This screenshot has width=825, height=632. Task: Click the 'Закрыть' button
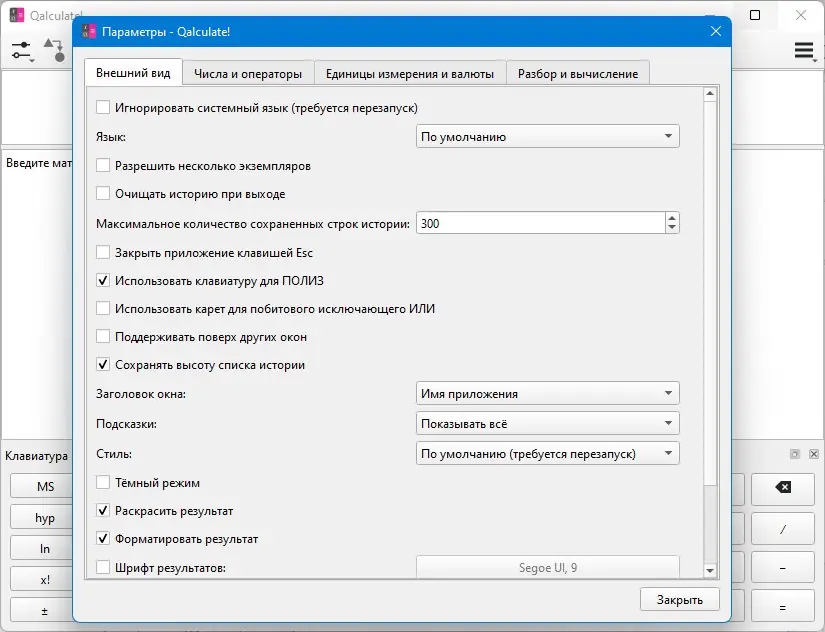[679, 599]
